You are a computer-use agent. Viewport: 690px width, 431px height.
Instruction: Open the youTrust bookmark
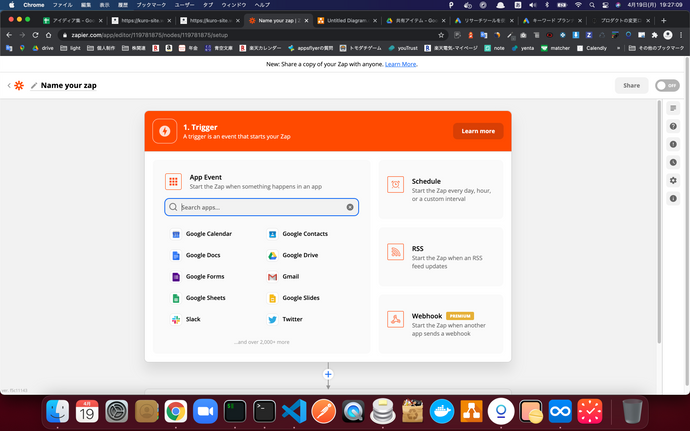coord(403,48)
